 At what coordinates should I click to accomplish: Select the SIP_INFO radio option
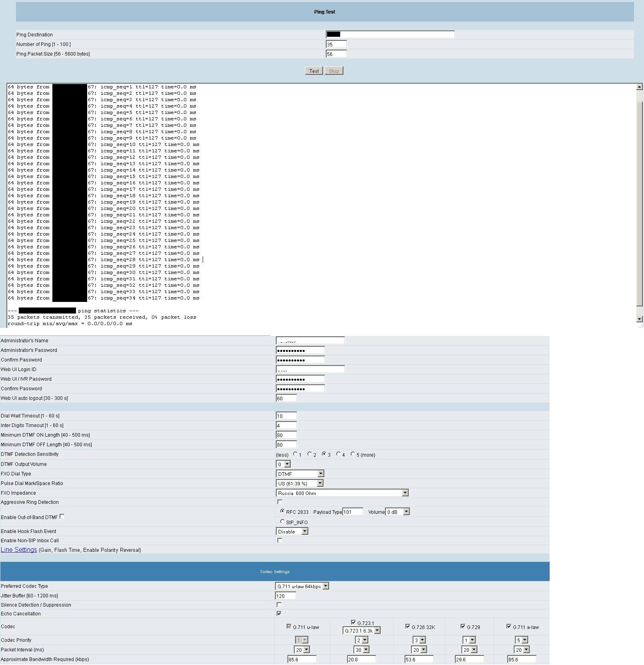283,521
